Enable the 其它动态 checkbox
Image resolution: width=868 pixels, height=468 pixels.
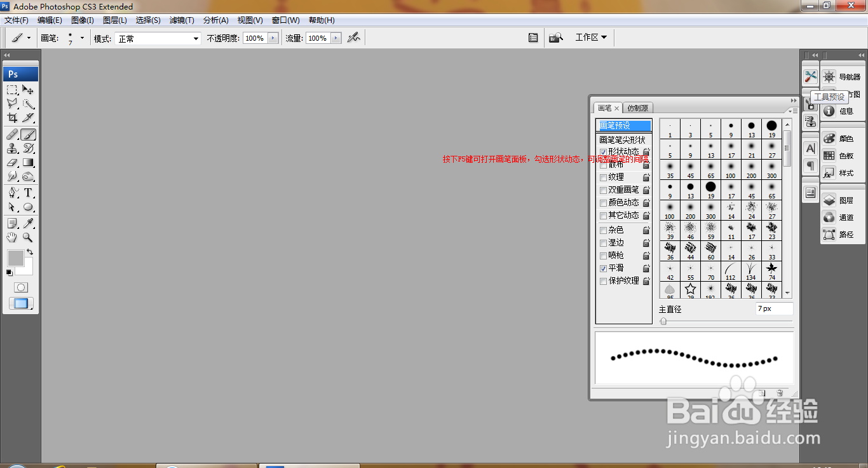click(x=603, y=216)
